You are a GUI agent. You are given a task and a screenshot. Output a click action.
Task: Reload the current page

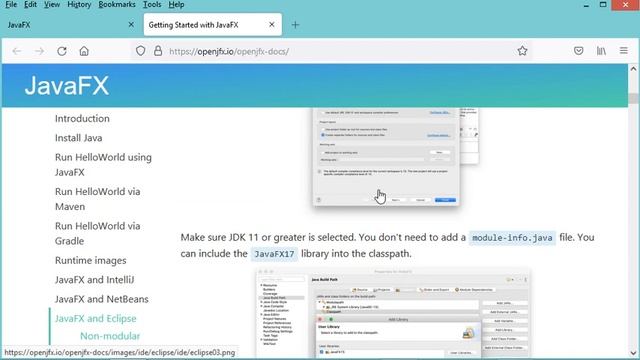[x=62, y=51]
